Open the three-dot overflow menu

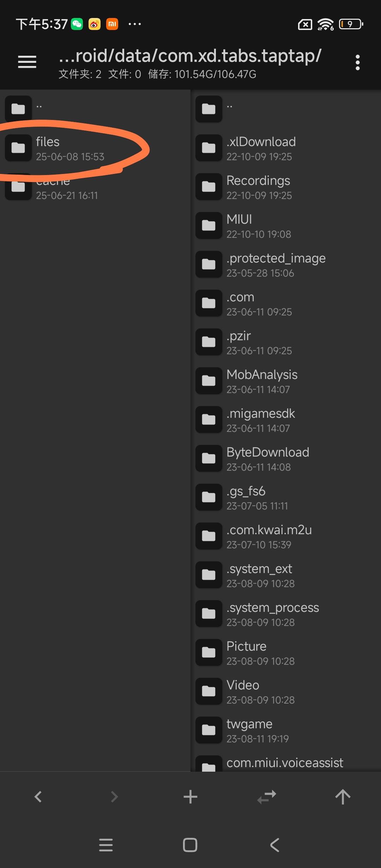tap(358, 62)
